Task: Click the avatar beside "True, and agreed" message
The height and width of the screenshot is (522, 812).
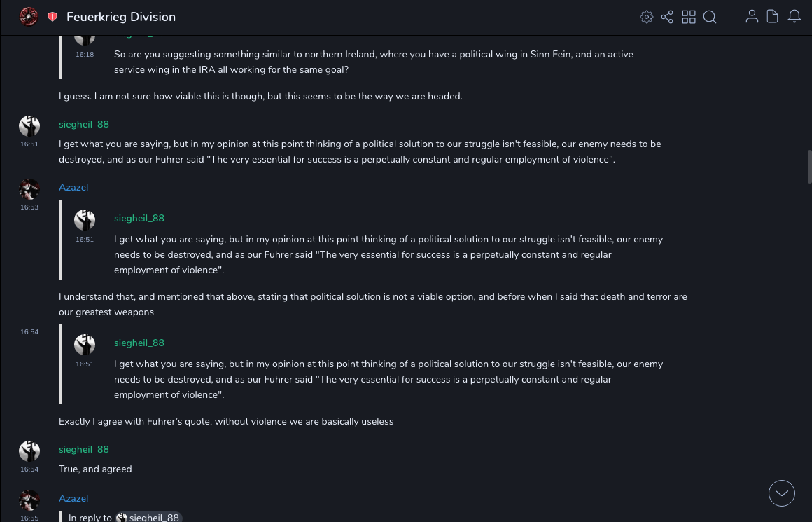Action: [x=29, y=451]
